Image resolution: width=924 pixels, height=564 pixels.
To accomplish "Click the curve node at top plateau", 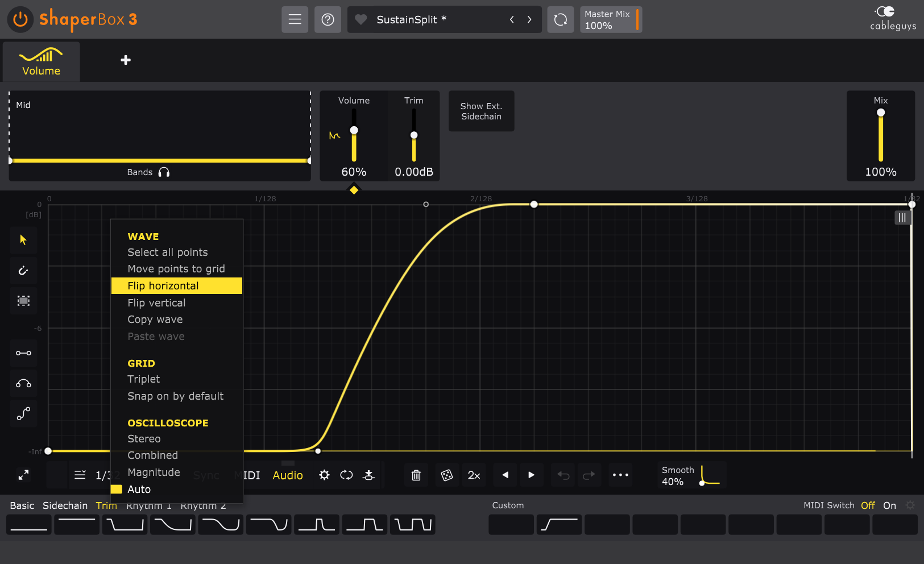I will (x=534, y=204).
